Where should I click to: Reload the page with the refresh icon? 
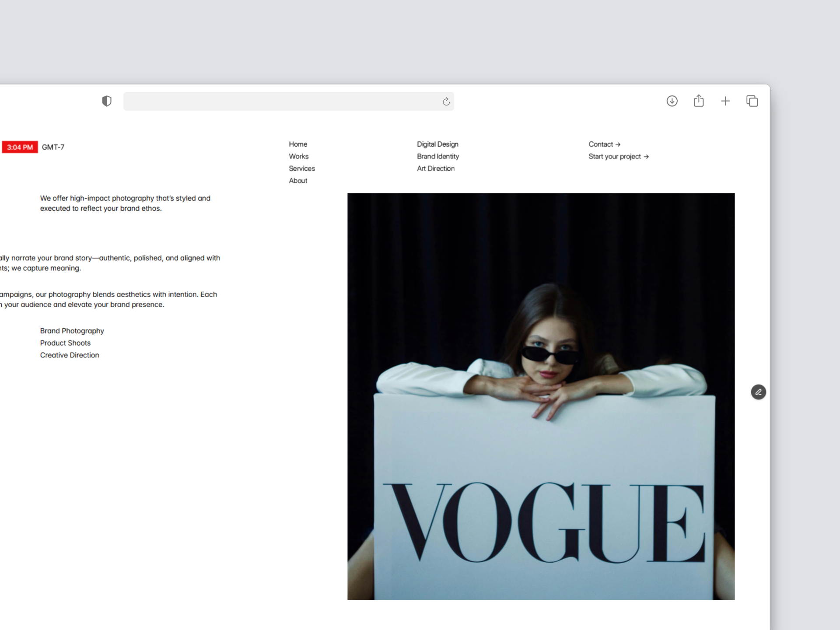click(x=446, y=101)
